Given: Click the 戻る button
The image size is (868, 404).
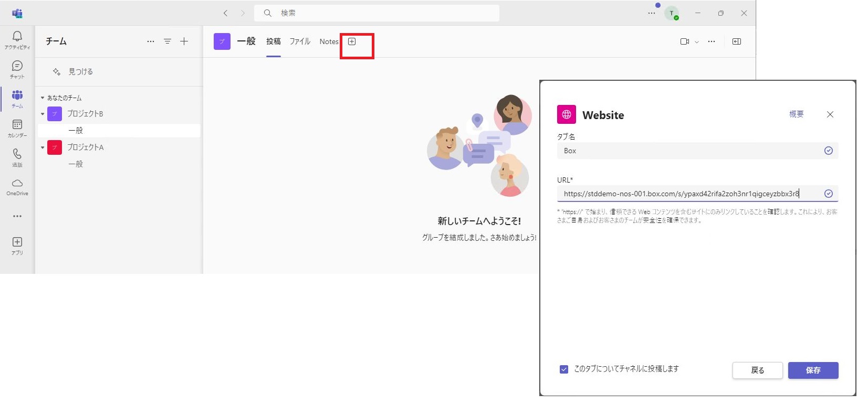Looking at the screenshot, I should (x=758, y=370).
